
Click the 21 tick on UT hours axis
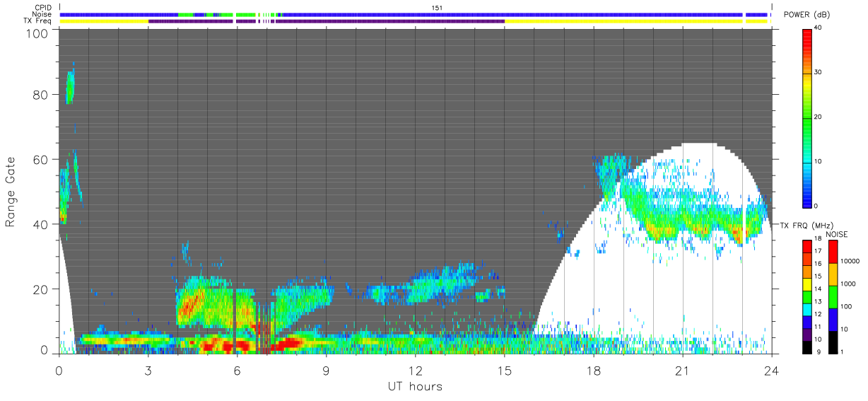[x=683, y=369]
